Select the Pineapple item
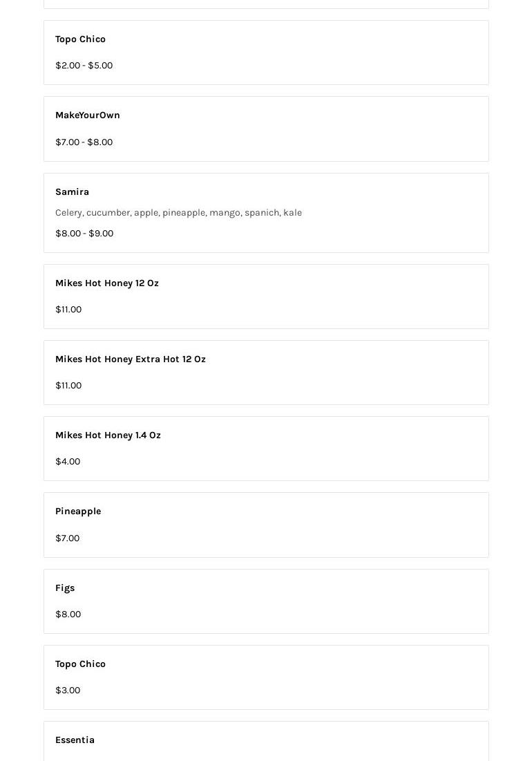 78,511
